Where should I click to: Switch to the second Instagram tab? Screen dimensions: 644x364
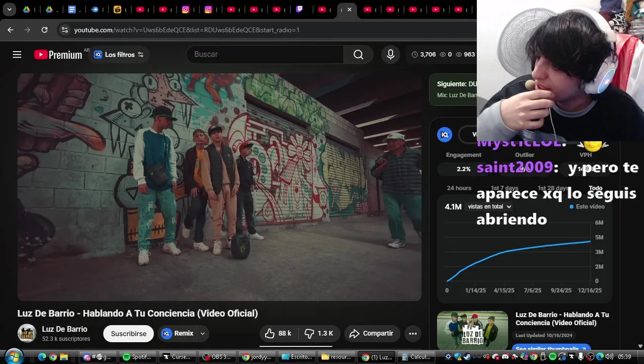tap(208, 10)
